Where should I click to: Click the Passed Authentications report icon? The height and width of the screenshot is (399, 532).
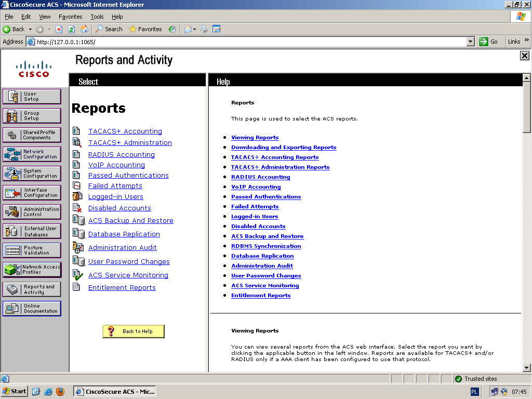(76, 175)
